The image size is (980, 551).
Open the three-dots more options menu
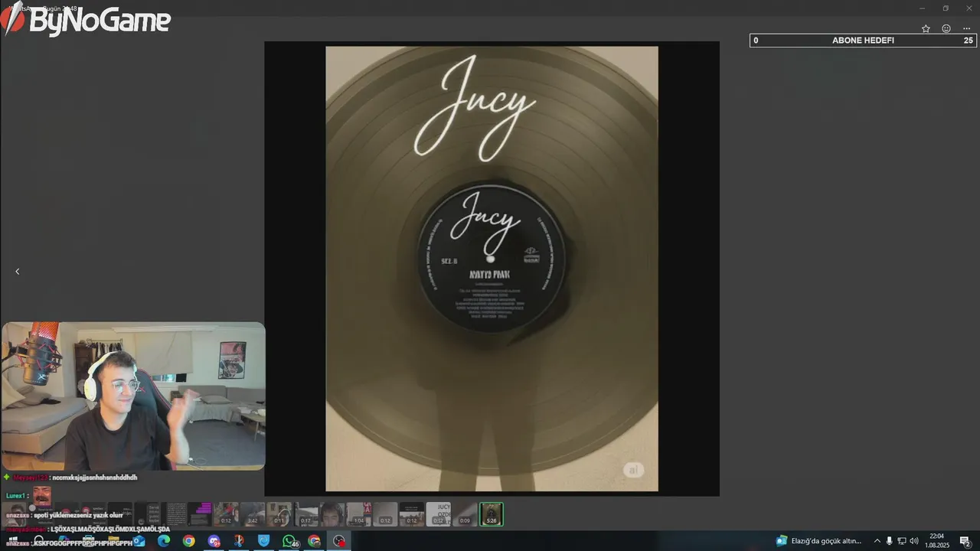coord(967,28)
